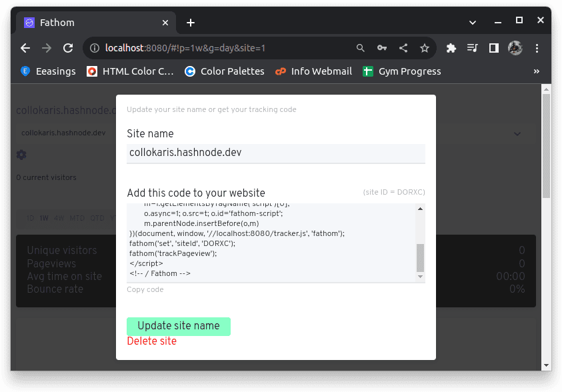Click the '(site ID = DORXC)' text
Screen dimensions: 562x392
pyautogui.click(x=394, y=192)
